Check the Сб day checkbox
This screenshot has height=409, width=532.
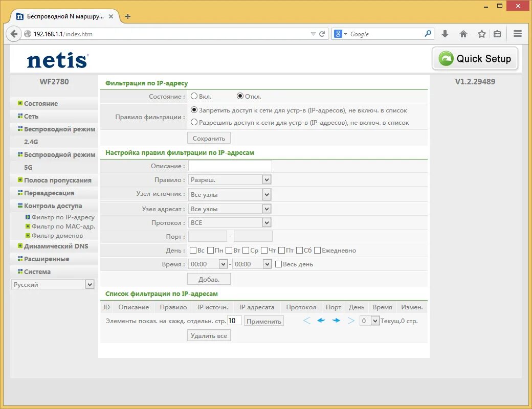tap(300, 251)
